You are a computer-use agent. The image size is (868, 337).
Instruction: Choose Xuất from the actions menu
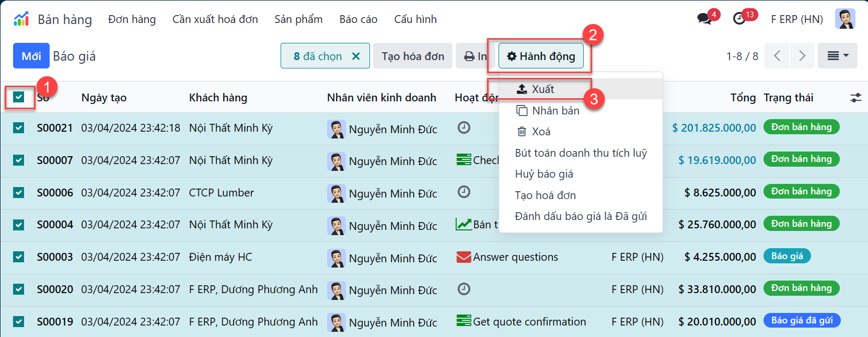[581, 89]
